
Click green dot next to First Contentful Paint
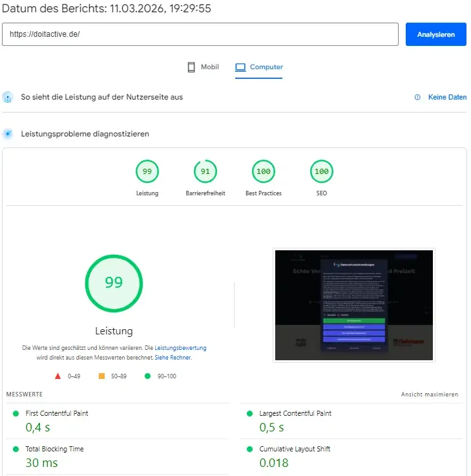(x=16, y=413)
